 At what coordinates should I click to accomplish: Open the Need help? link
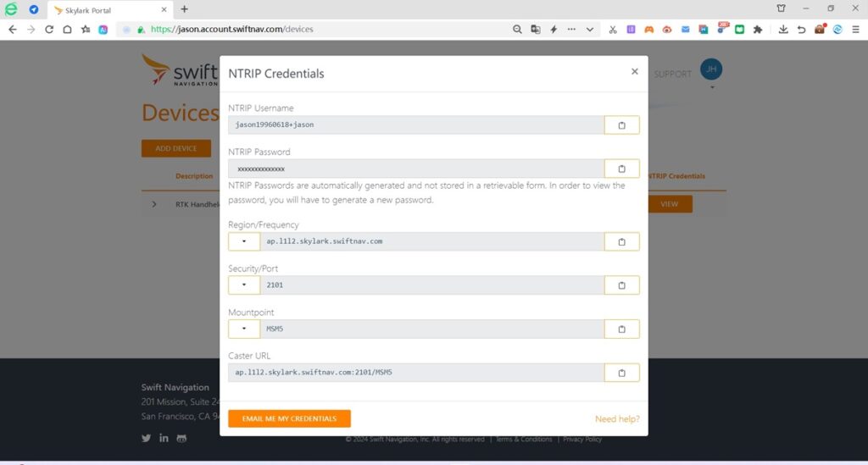click(617, 419)
